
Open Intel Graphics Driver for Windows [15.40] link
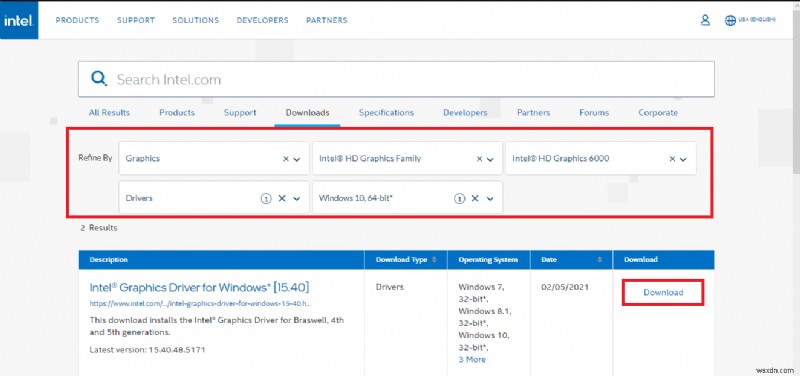[199, 287]
